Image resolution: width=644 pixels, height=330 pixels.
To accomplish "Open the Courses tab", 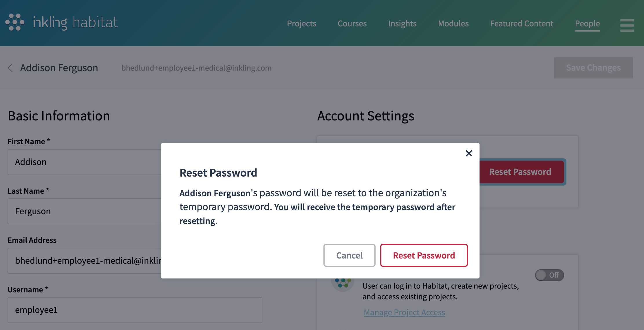I will [352, 23].
